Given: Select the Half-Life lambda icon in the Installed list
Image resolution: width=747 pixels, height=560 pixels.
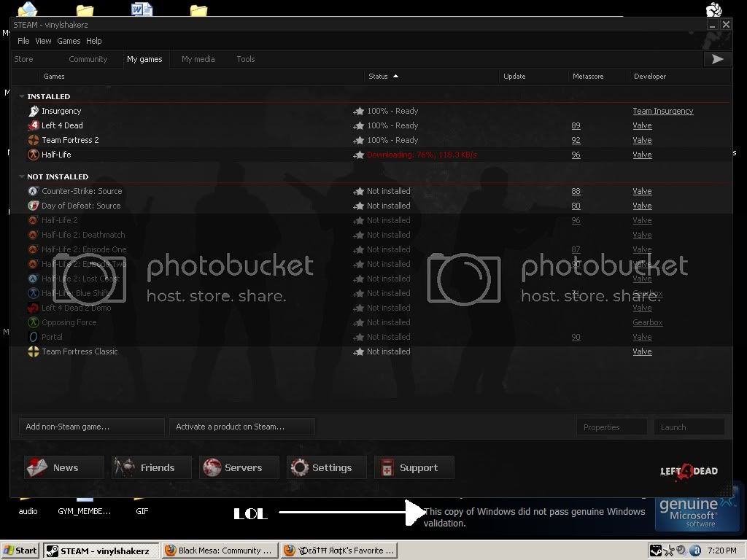Looking at the screenshot, I should click(34, 155).
